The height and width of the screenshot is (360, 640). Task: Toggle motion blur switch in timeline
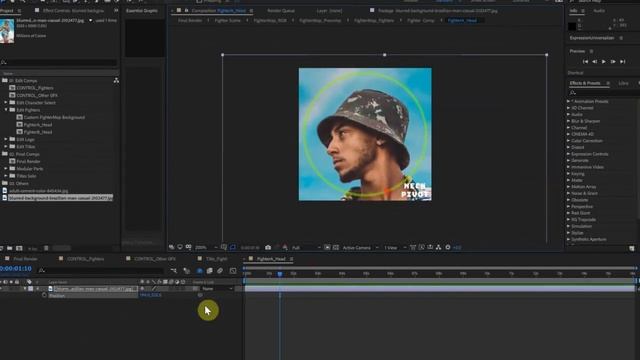220,271
